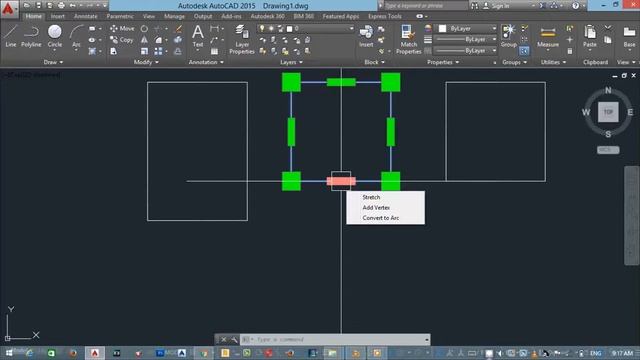Choose Add Vertex from grip menu
The height and width of the screenshot is (360, 640).
(376, 207)
